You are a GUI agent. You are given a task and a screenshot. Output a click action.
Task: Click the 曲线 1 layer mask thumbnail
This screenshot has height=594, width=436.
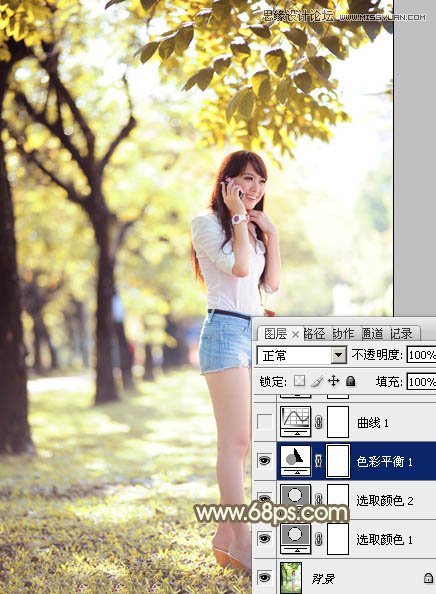[x=338, y=422]
